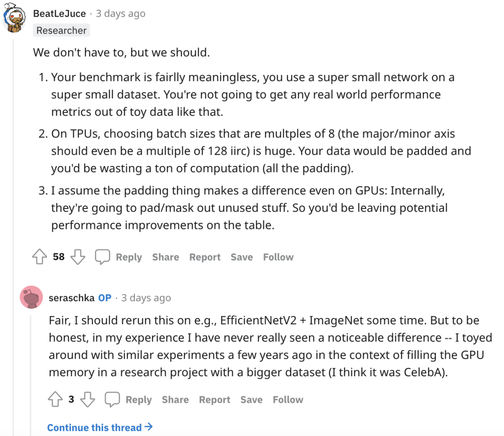This screenshot has width=504, height=436.
Task: Open seraschka's pink avatar profile
Action: 31,297
